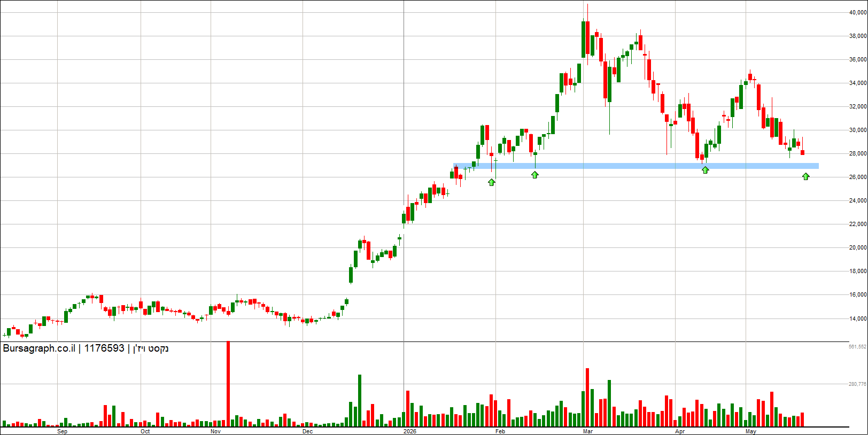Select the 22,000 label on the price axis
Screen dimensions: 868x435
858,224
